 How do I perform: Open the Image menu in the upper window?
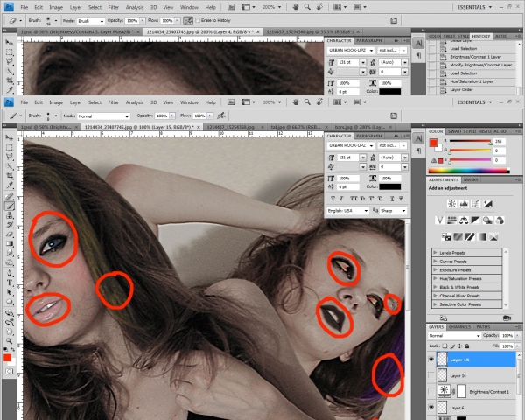[x=56, y=7]
